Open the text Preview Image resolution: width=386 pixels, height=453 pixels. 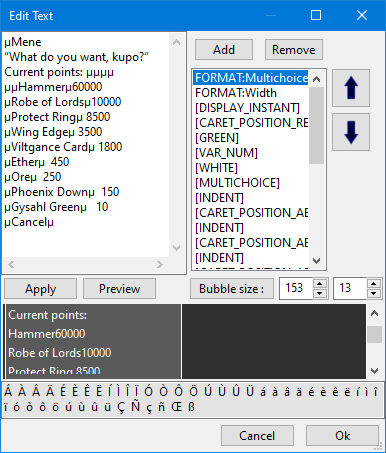pos(119,289)
